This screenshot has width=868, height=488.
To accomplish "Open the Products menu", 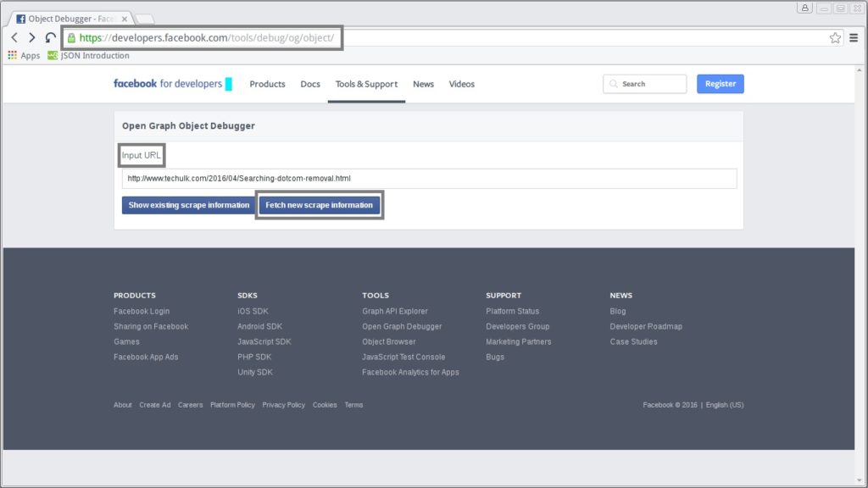I will [x=267, y=84].
